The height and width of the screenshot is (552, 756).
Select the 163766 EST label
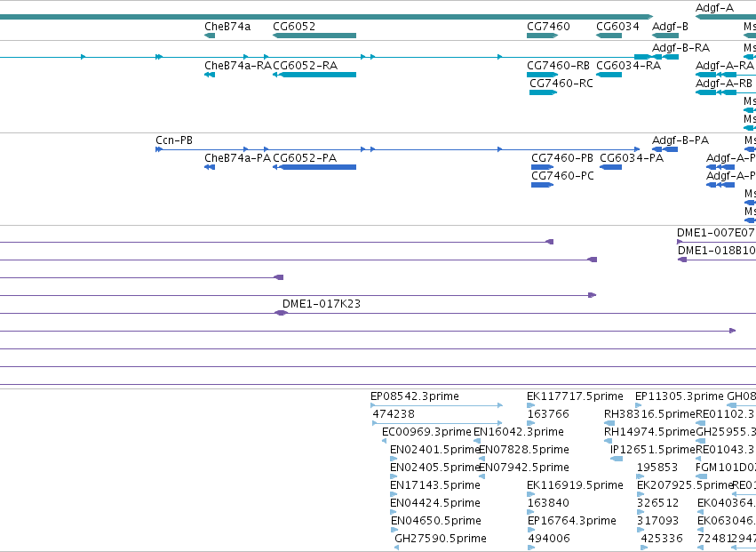[548, 414]
